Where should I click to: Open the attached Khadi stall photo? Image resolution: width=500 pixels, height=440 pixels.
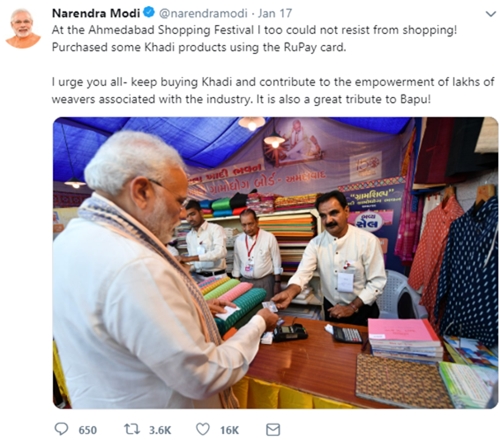[x=275, y=263]
